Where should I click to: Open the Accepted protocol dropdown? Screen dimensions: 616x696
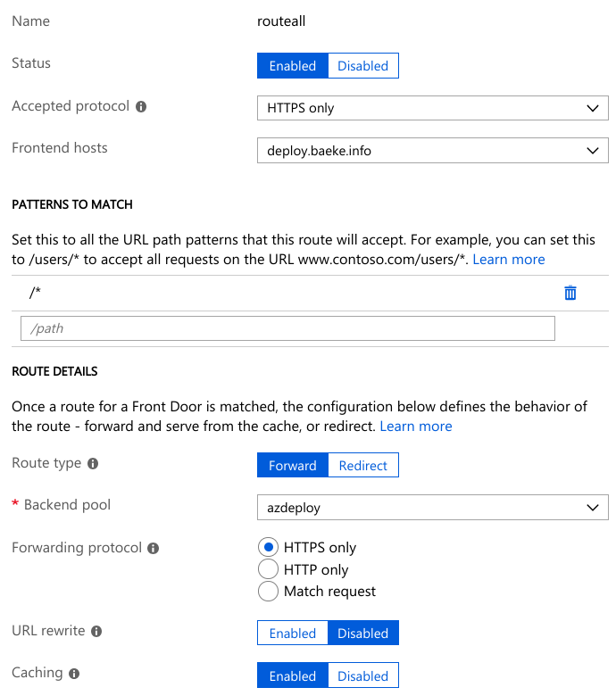point(432,108)
